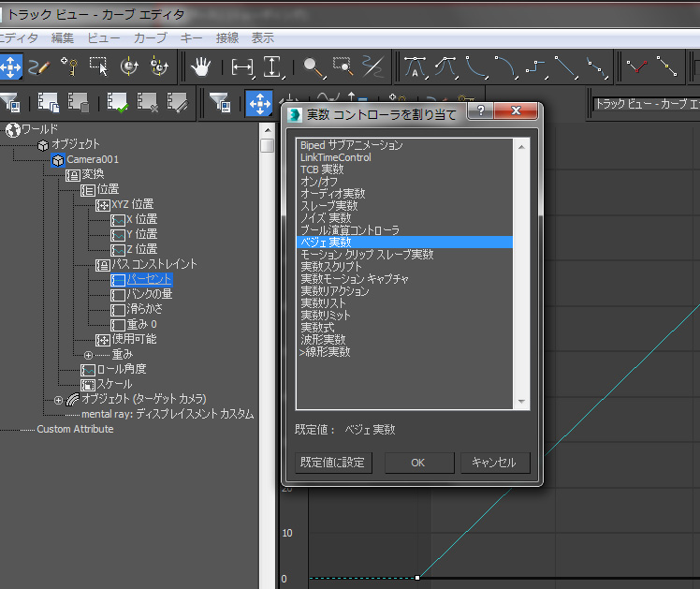Select the Y 位置 track
Image resolution: width=700 pixels, height=589 pixels.
click(141, 234)
